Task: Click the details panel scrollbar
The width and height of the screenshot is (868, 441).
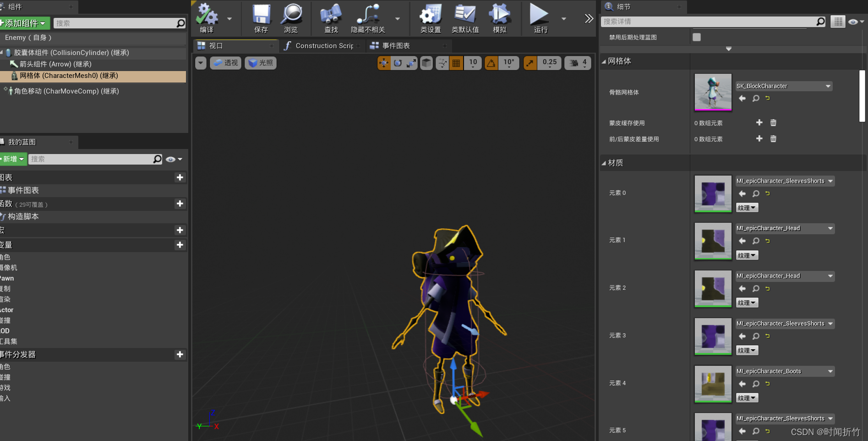Action: point(862,96)
